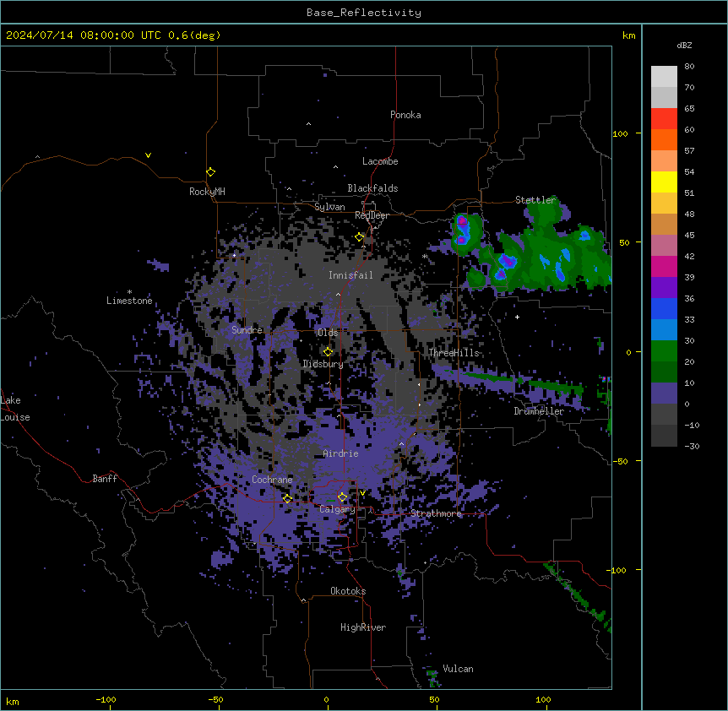
Task: Click the Didsbury town label
Action: [x=323, y=364]
